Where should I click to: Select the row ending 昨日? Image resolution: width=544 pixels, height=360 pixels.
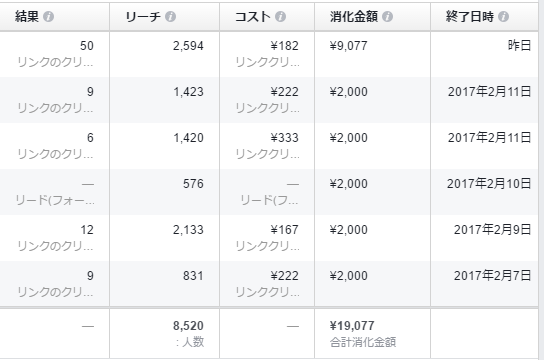pos(269,54)
